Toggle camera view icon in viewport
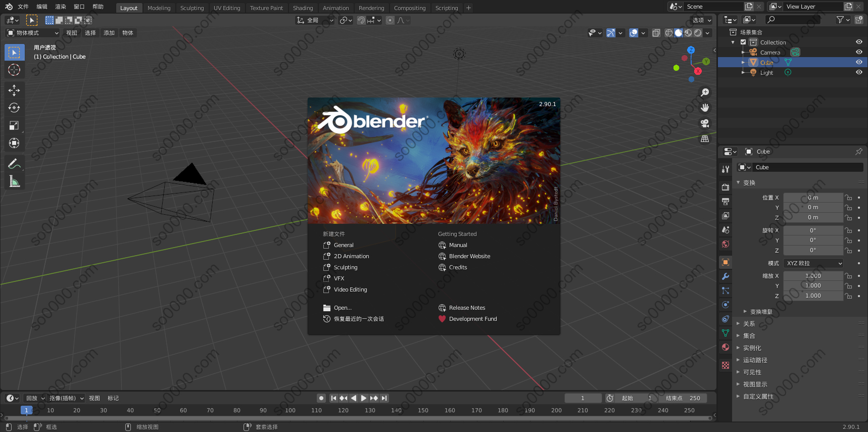The height and width of the screenshot is (432, 868). click(705, 123)
